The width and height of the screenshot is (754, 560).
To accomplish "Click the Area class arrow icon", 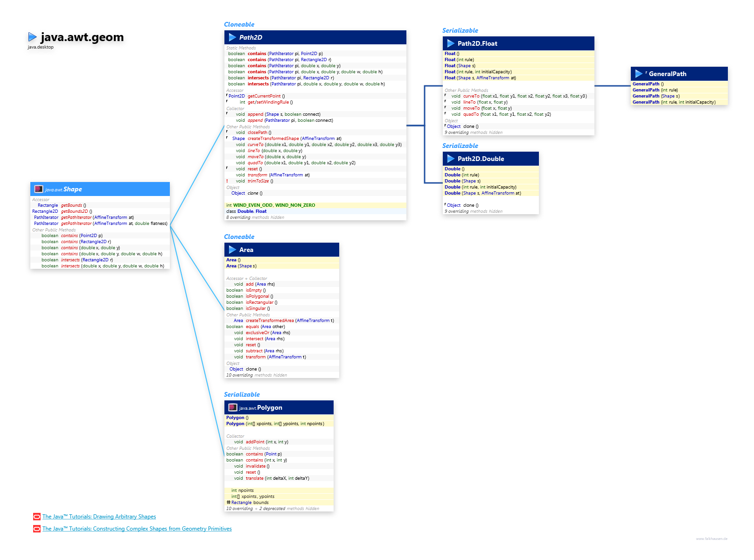I will [232, 250].
